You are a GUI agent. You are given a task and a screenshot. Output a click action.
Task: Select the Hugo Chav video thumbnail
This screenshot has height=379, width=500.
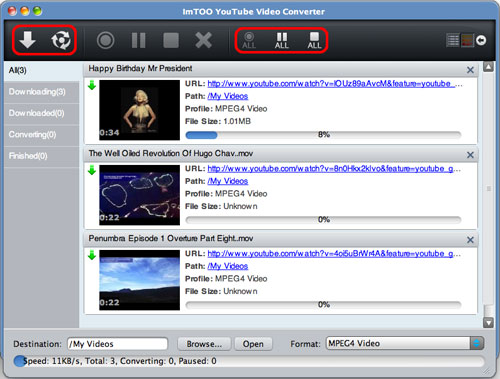139,195
